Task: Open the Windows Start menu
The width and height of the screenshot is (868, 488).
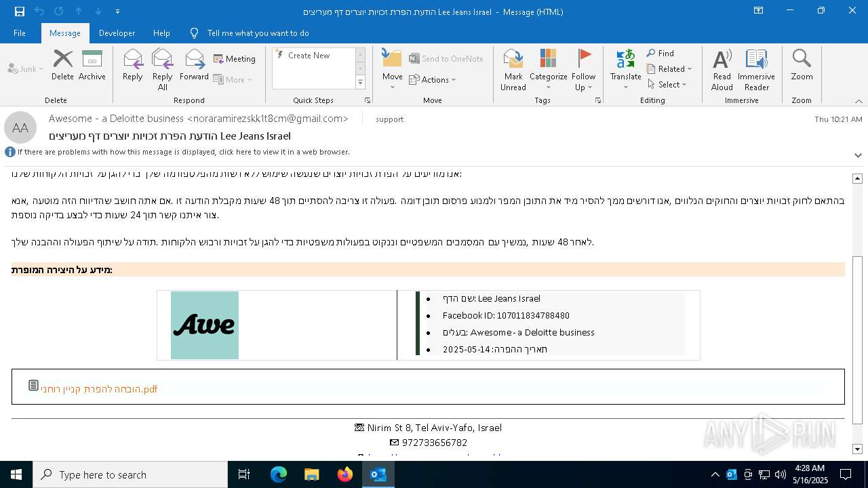Action: click(16, 474)
